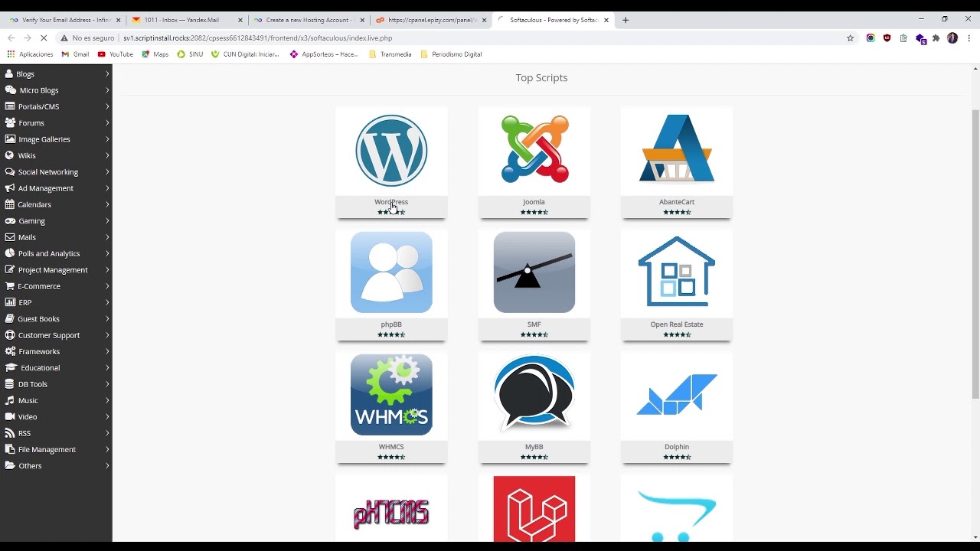Screen dimensions: 980x551
Task: Click the Blogs category icon in sidebar
Action: [x=9, y=74]
